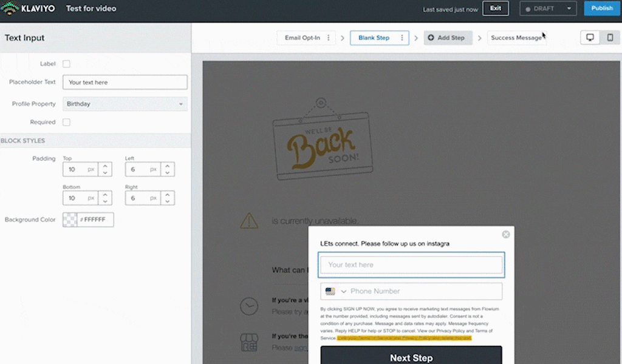
Task: Tick the Required checkbox
Action: tap(66, 122)
